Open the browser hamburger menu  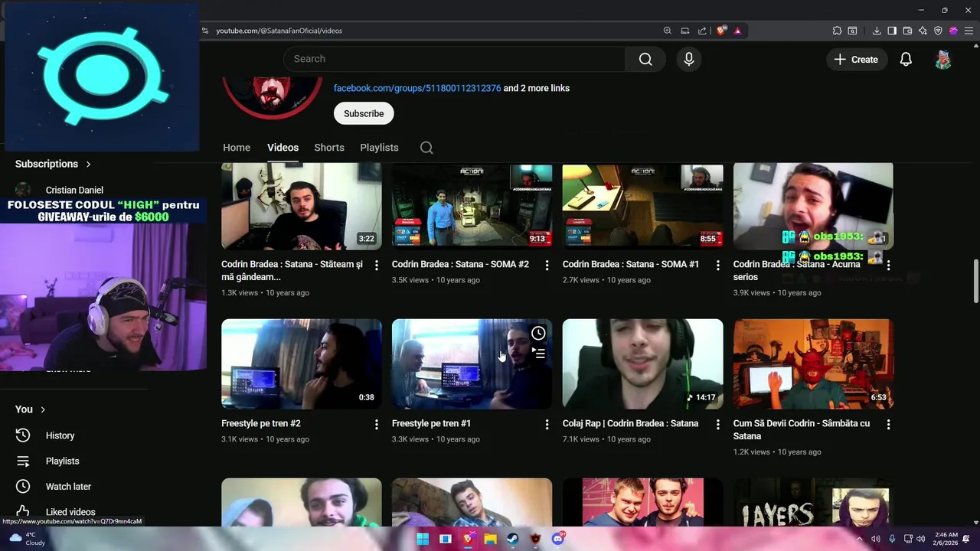coord(969,31)
